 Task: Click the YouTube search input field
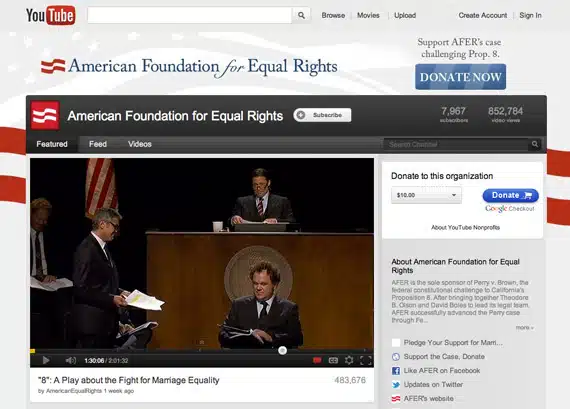click(x=190, y=15)
